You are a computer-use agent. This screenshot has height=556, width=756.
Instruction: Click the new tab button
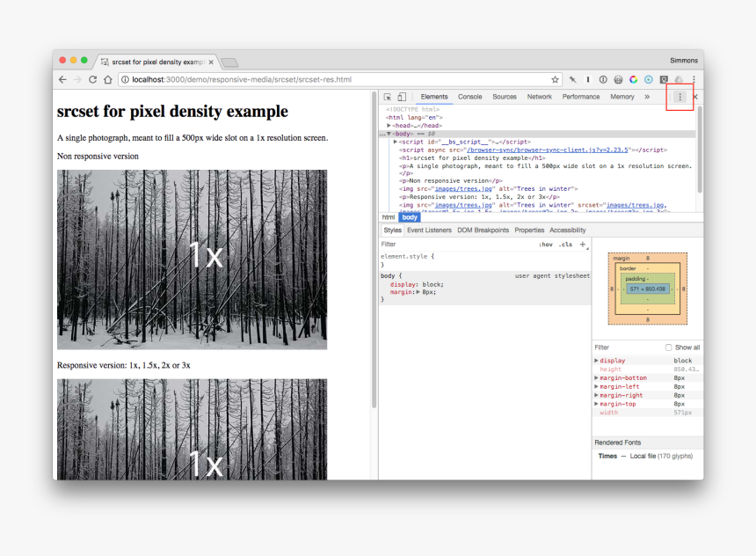[230, 62]
